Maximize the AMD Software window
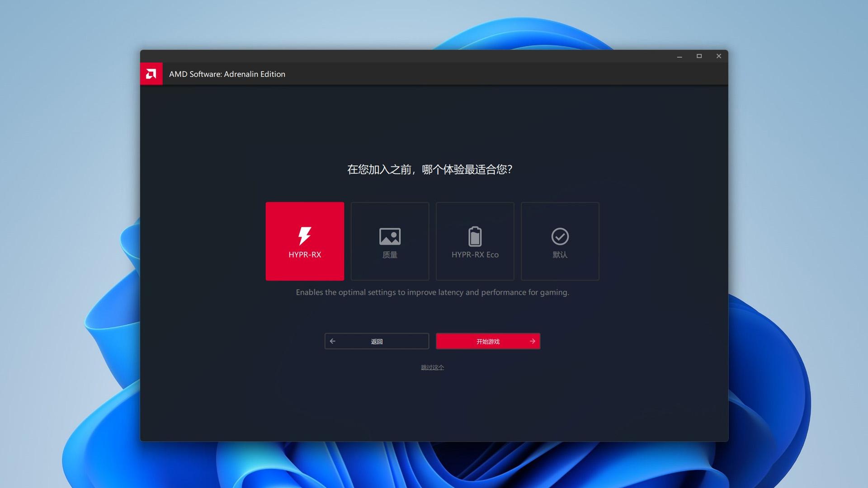Screen dimensions: 868x488 pos(699,56)
